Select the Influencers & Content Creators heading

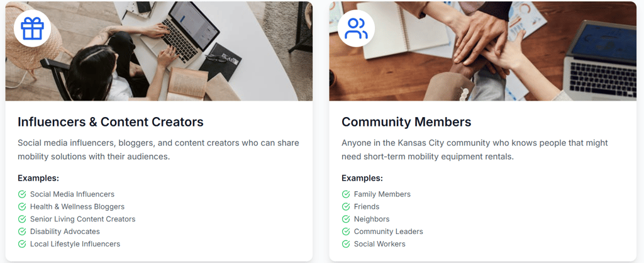pyautogui.click(x=111, y=122)
